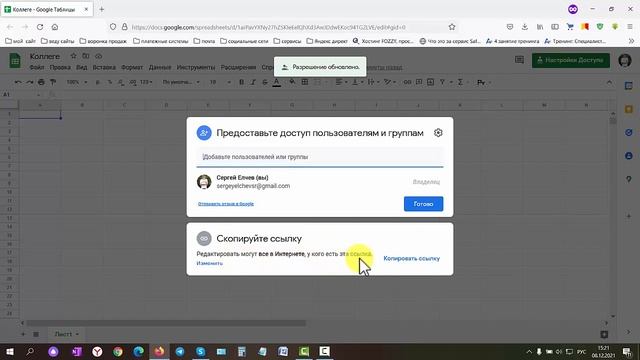Click the add sheet plus button

23,334
